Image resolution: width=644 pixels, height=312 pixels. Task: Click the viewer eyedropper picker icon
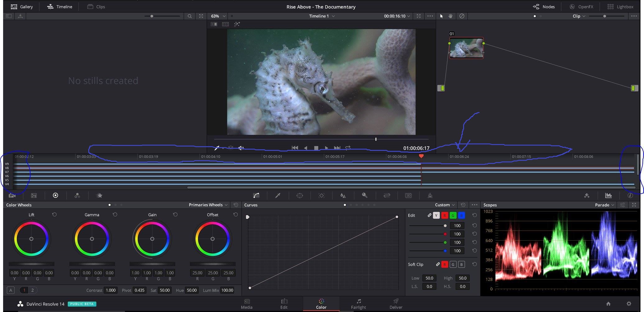[x=216, y=148]
